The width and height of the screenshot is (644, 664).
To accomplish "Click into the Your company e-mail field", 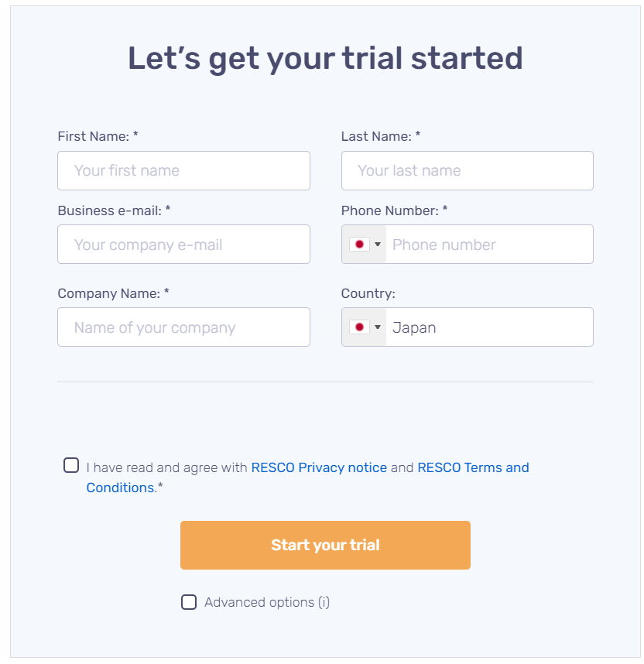I will pyautogui.click(x=183, y=245).
